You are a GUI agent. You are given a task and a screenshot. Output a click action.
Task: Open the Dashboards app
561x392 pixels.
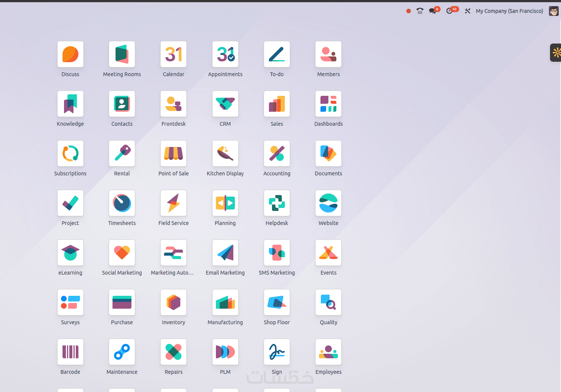(328, 104)
